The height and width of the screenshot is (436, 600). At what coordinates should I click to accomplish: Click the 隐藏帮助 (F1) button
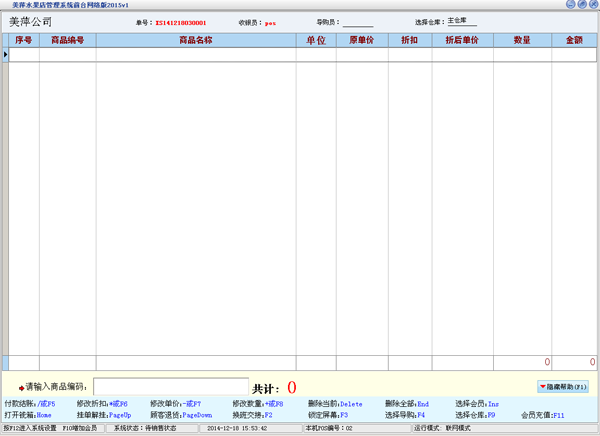(565, 386)
